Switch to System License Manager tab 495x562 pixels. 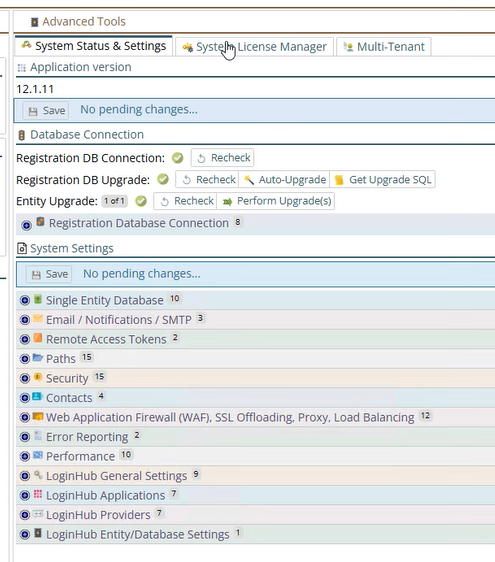click(x=254, y=47)
